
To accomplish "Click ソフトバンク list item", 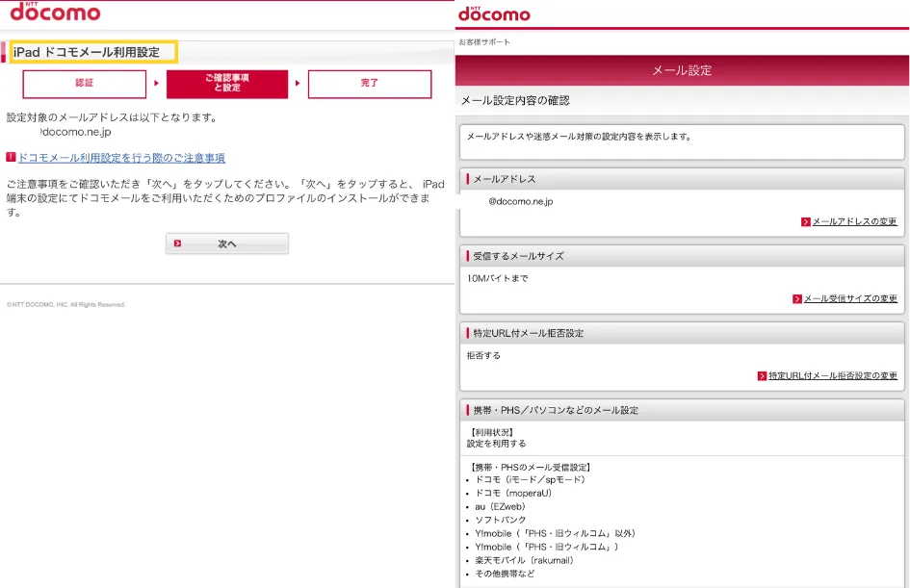I will (501, 520).
